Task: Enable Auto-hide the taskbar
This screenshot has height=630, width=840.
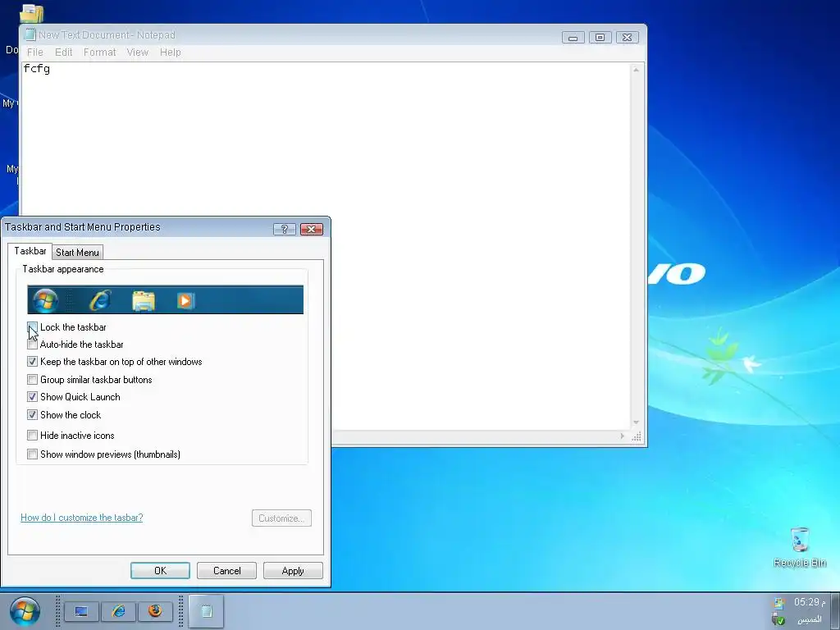Action: [x=32, y=345]
